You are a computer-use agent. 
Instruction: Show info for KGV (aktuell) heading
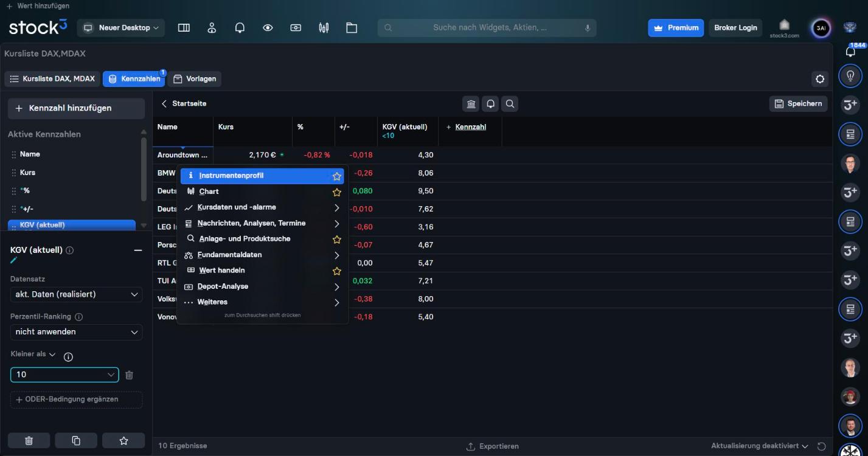click(70, 250)
